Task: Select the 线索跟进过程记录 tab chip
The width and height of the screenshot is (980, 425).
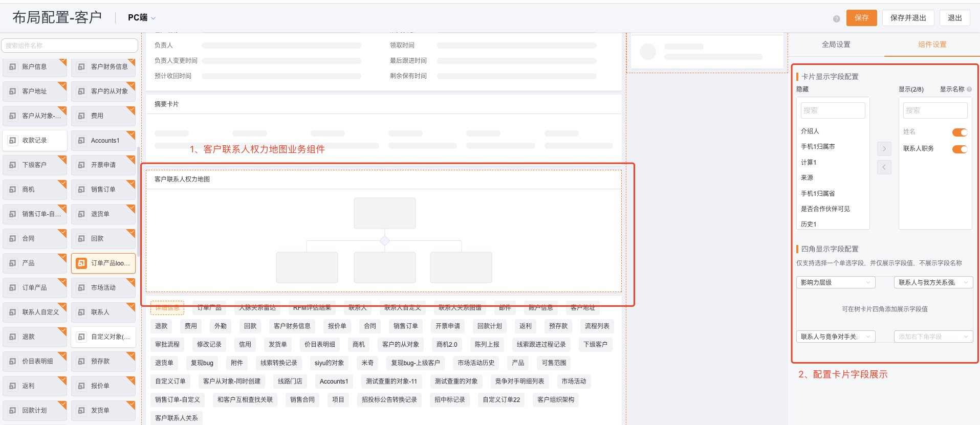Action: (541, 344)
